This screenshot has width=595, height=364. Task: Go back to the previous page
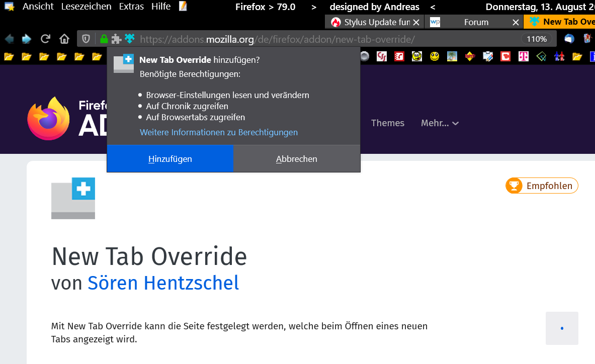(10, 39)
